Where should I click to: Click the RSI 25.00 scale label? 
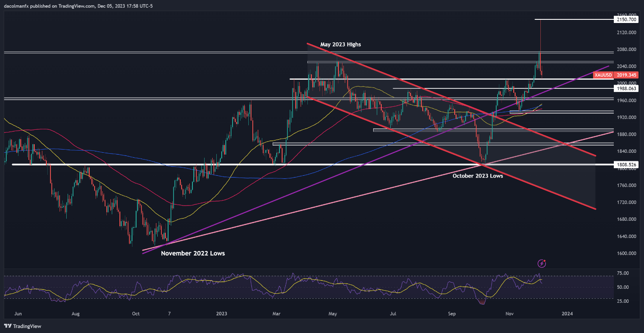coord(623,301)
